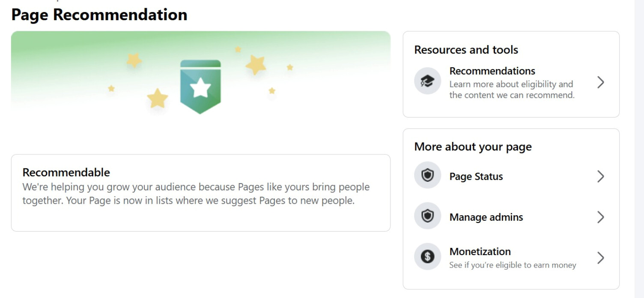Open the Manage admins chevron arrow
The width and height of the screenshot is (644, 298).
[600, 217]
